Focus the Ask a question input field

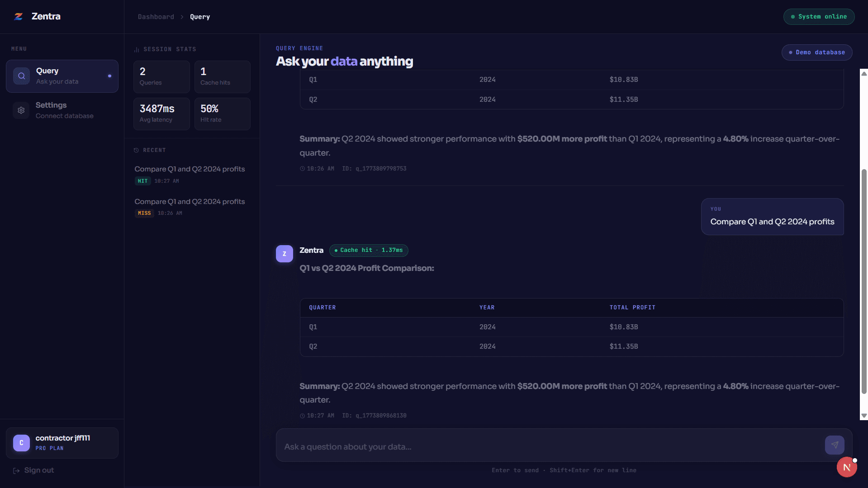click(551, 447)
